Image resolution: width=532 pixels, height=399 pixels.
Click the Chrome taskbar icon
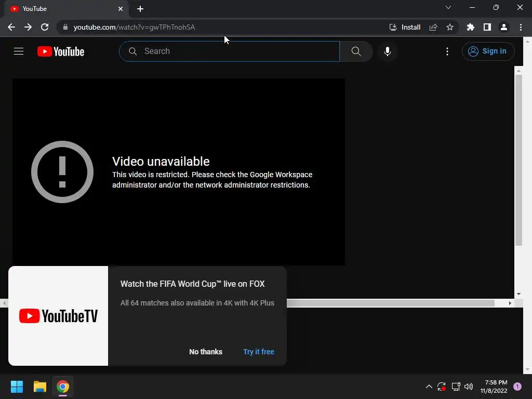(63, 387)
